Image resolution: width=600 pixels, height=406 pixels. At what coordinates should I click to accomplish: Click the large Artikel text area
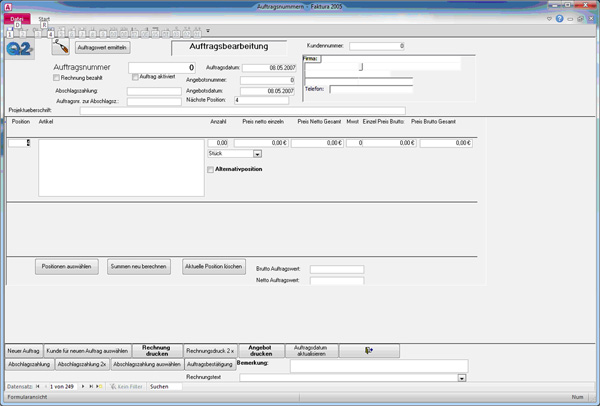click(x=121, y=168)
